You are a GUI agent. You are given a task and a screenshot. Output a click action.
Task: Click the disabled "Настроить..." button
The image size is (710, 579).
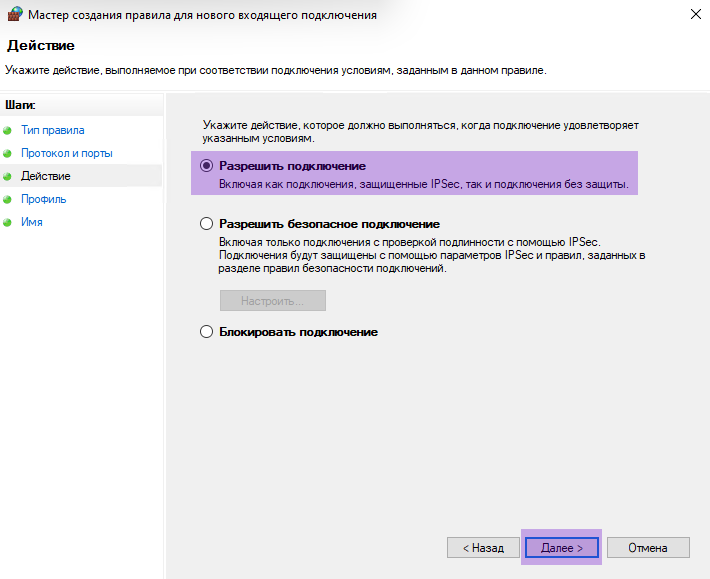pyautogui.click(x=273, y=301)
